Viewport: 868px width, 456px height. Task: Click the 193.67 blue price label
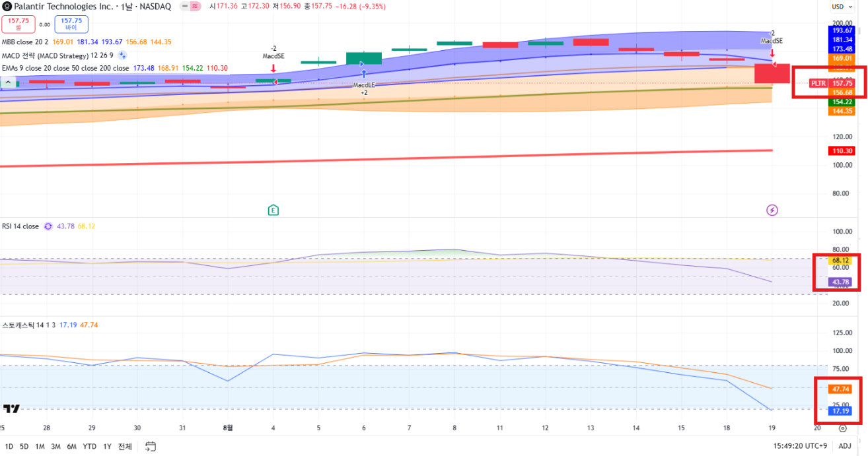[x=842, y=30]
